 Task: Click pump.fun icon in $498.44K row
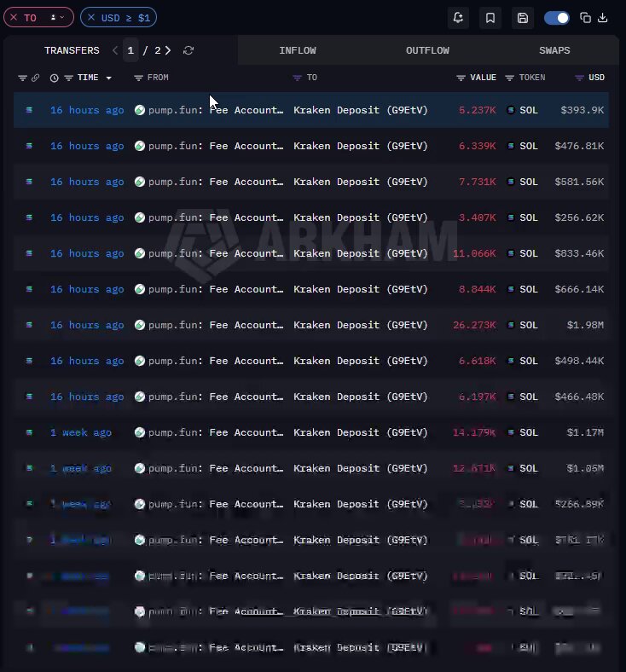tap(139, 361)
